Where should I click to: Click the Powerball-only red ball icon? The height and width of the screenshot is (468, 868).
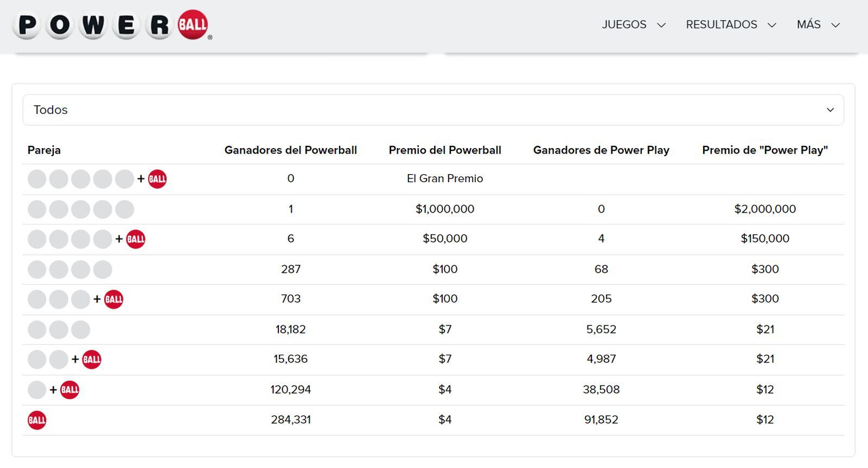(x=36, y=419)
